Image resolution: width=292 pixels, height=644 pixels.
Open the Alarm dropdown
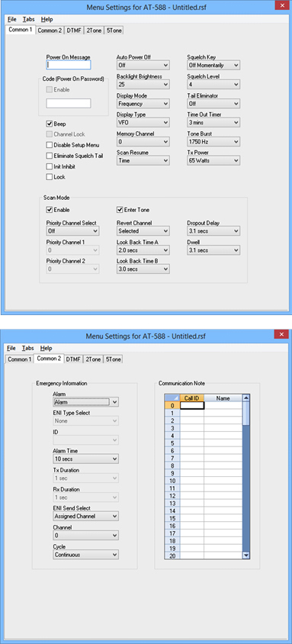85,402
